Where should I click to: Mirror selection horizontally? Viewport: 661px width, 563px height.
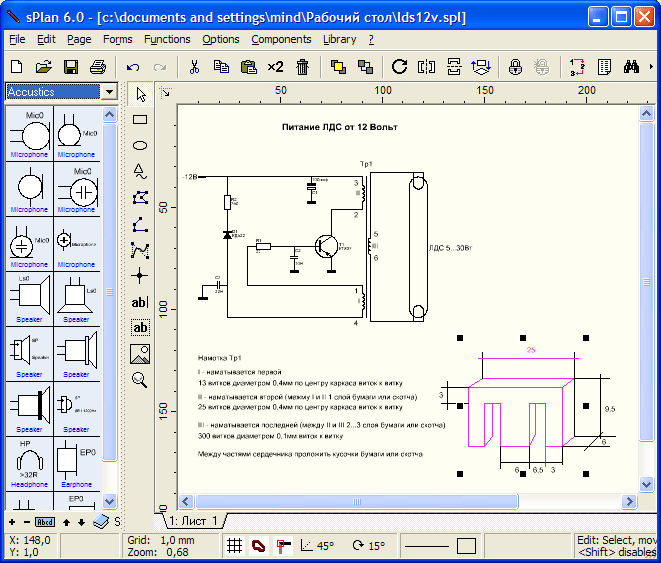coord(426,67)
